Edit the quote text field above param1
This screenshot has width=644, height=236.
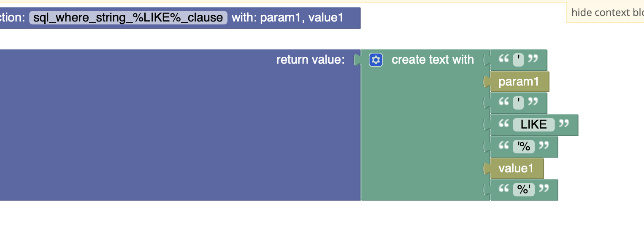pyautogui.click(x=518, y=59)
